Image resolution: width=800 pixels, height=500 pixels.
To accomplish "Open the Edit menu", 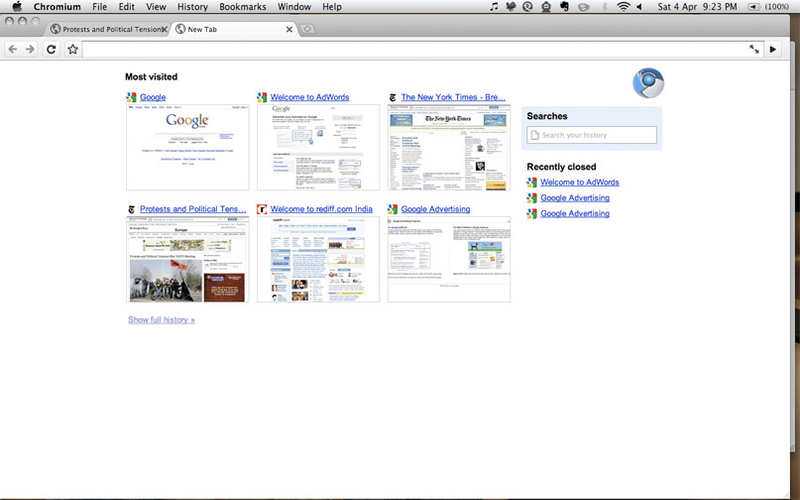I will 127,7.
